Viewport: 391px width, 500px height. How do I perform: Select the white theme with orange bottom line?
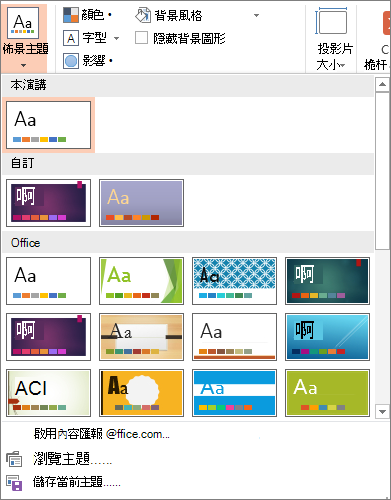pyautogui.click(x=234, y=337)
